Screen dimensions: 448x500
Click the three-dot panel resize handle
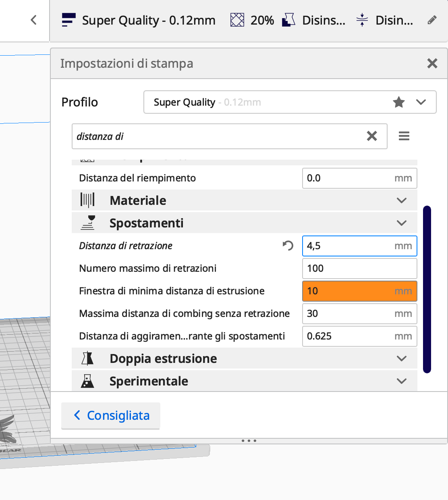click(249, 441)
